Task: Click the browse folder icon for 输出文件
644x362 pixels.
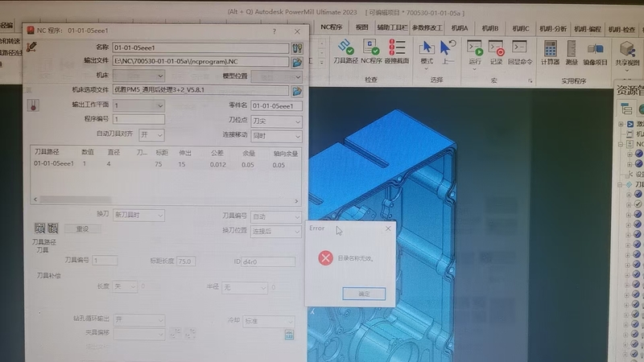Action: point(297,62)
